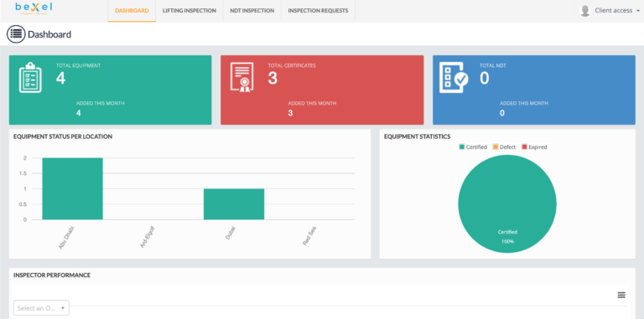Image resolution: width=644 pixels, height=319 pixels.
Task: Open the Total Equipment card
Action: (x=110, y=90)
